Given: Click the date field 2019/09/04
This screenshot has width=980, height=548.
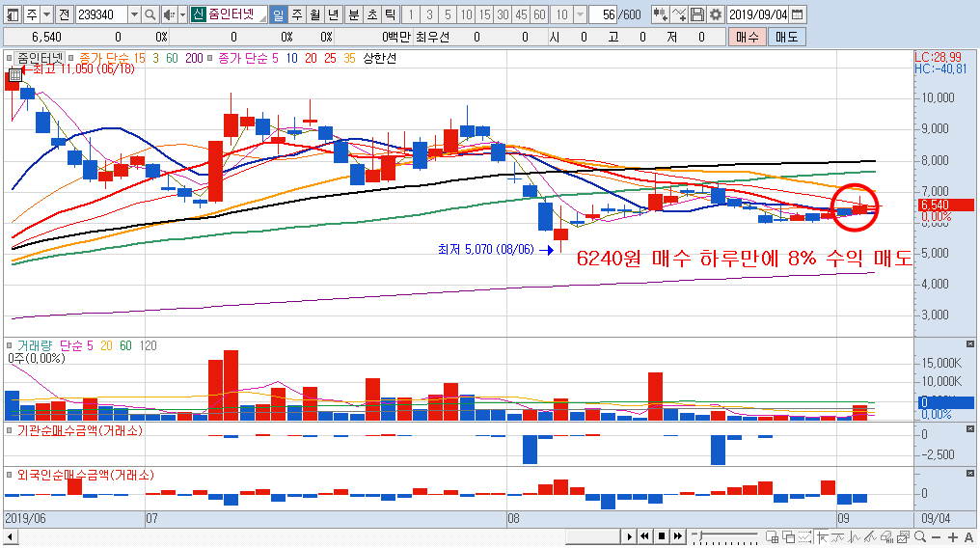Looking at the screenshot, I should click(x=758, y=14).
